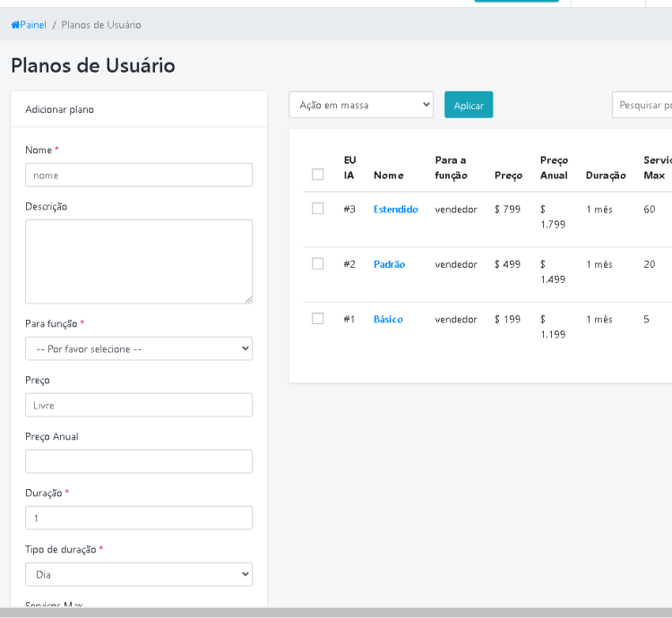Check the Padrão plan row checkbox

tap(317, 263)
